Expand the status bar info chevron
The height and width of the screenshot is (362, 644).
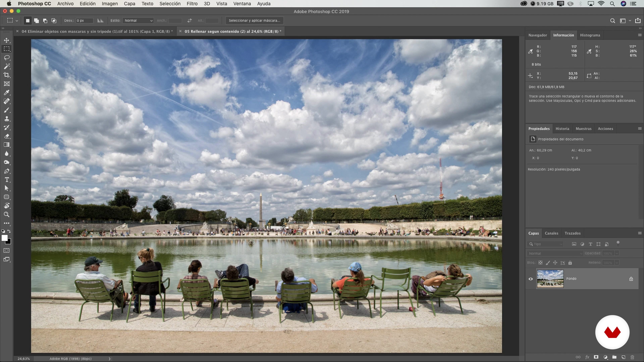[110, 359]
